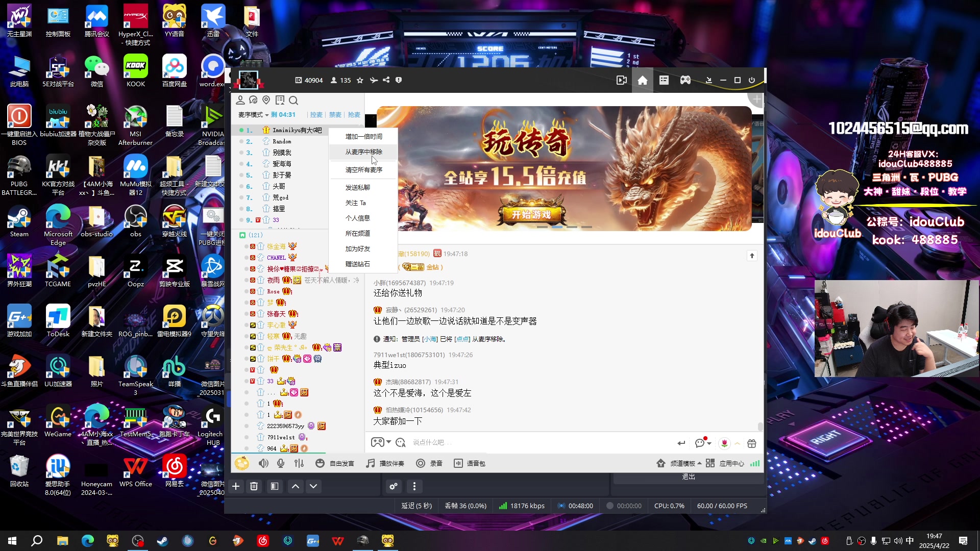Click the report shield icon in YY header
This screenshot has width=980, height=551.
coord(399,80)
